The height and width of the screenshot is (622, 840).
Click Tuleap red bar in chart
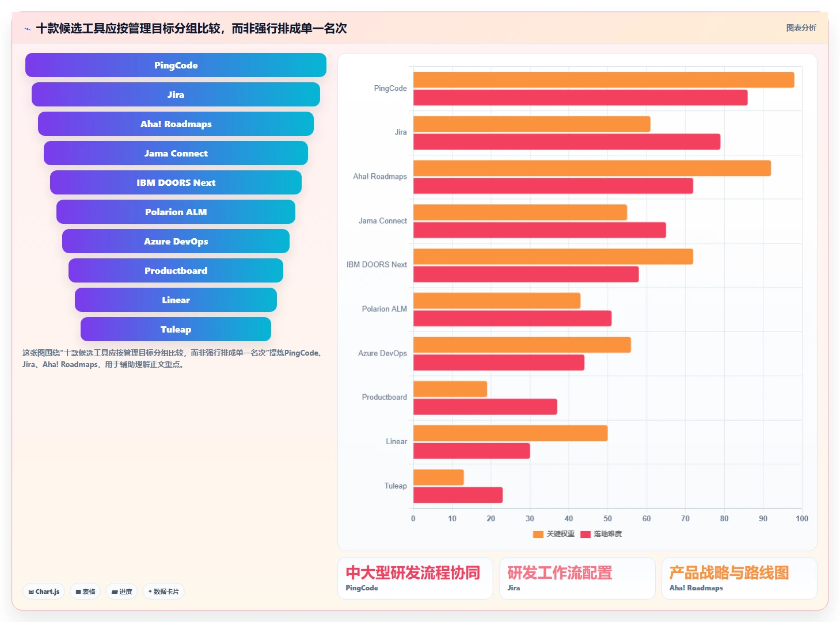458,495
